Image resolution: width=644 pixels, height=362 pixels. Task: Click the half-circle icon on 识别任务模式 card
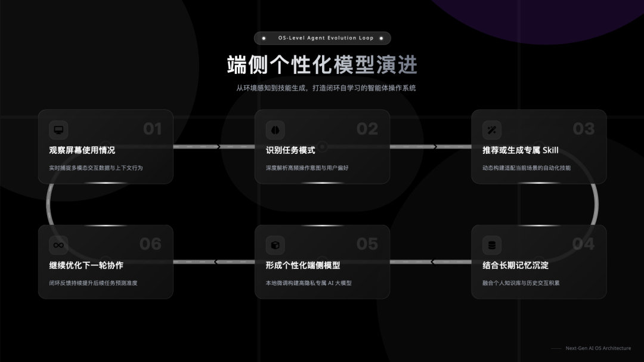point(274,129)
